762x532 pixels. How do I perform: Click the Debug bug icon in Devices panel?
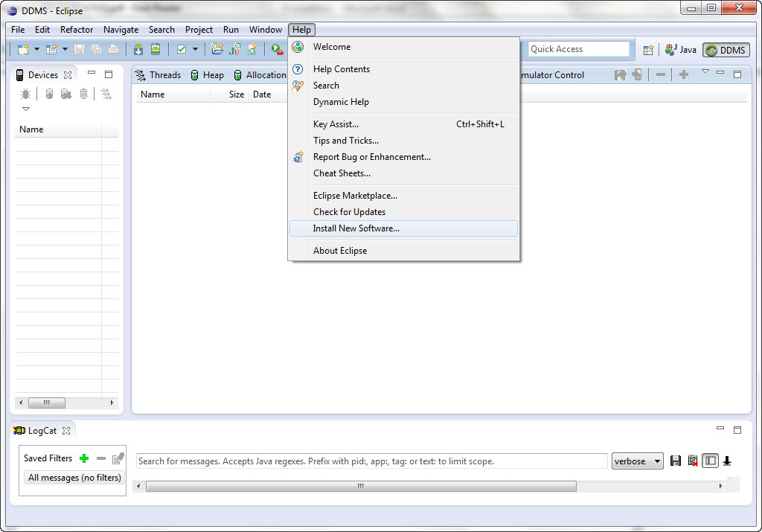(x=25, y=94)
